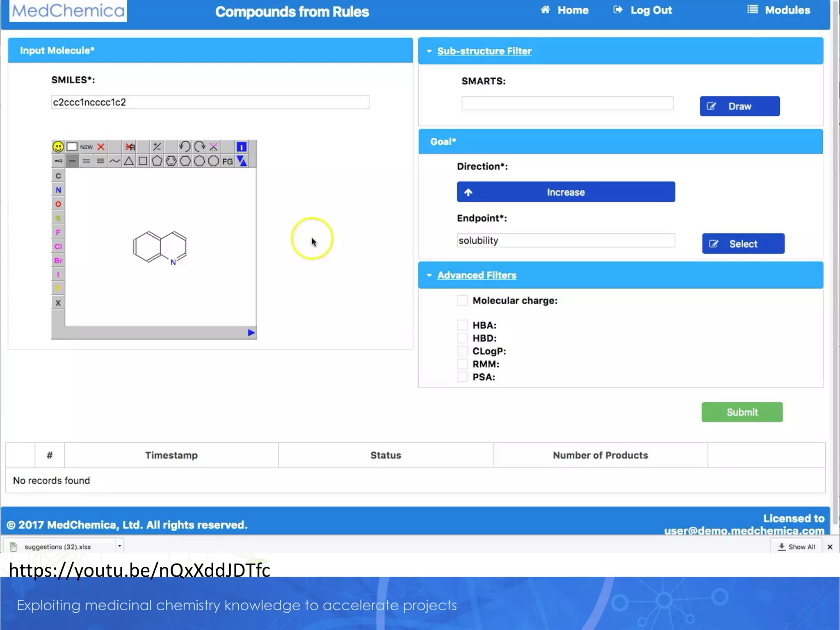This screenshot has height=630, width=840.
Task: Select the cyclopropane triangle ring tool
Action: 129,161
